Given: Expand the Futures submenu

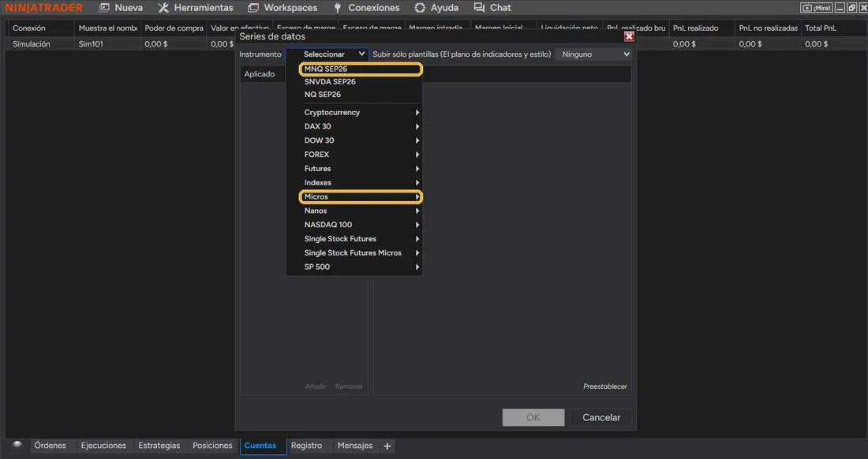Looking at the screenshot, I should coord(354,169).
